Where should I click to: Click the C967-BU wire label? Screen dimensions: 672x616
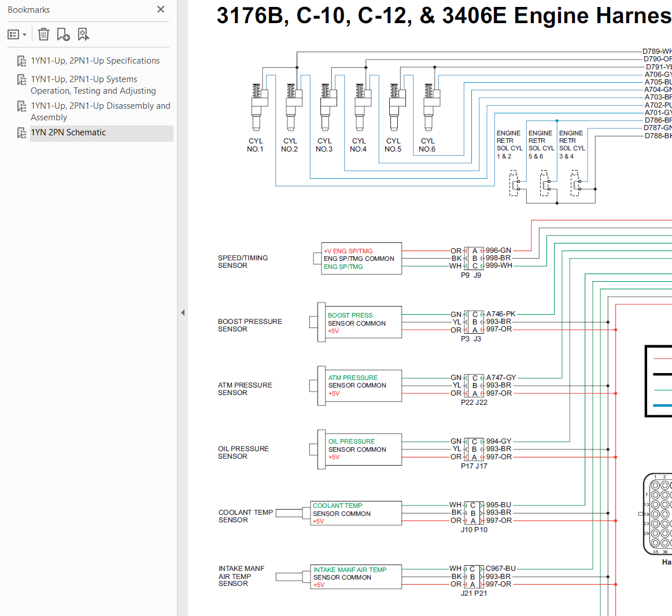click(x=501, y=569)
